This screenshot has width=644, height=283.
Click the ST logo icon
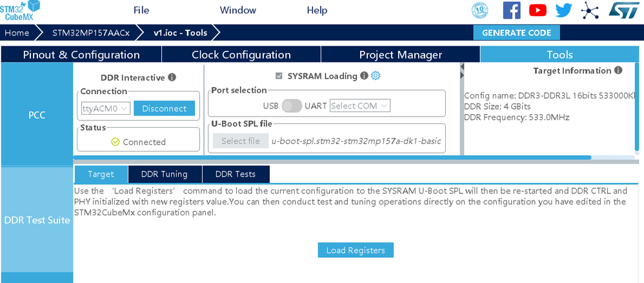pyautogui.click(x=624, y=10)
